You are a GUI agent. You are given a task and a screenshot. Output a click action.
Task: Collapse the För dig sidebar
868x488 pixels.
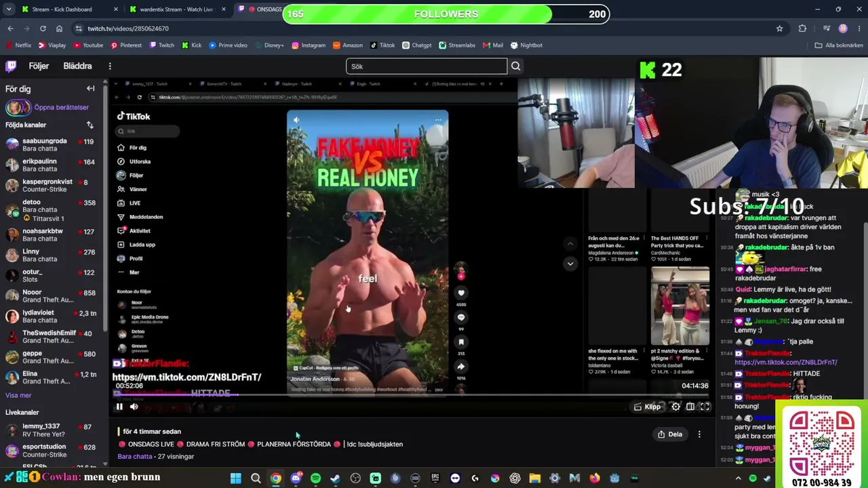pyautogui.click(x=90, y=88)
